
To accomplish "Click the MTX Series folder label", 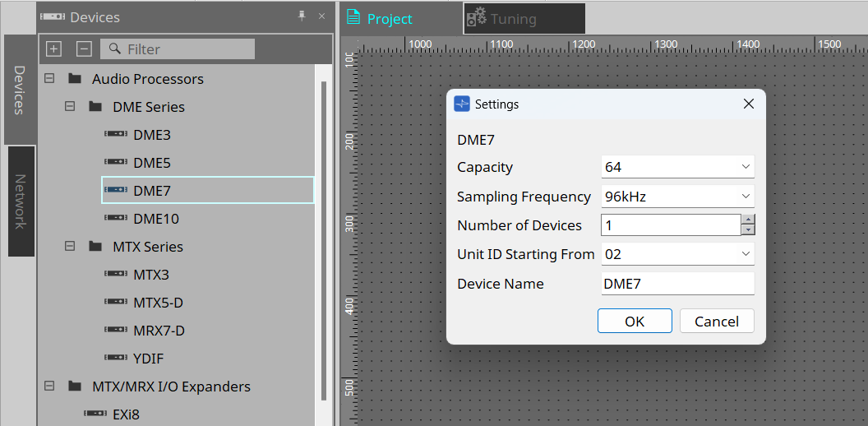I will [148, 246].
